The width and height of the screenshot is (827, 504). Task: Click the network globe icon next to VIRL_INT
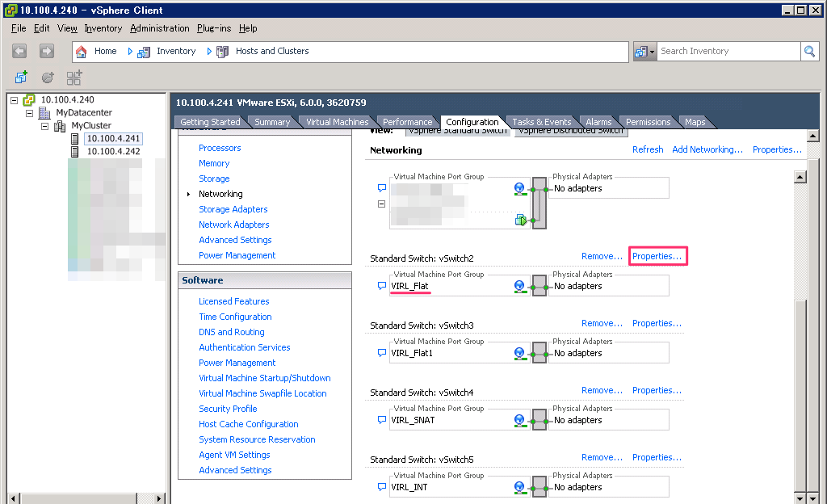coord(519,487)
